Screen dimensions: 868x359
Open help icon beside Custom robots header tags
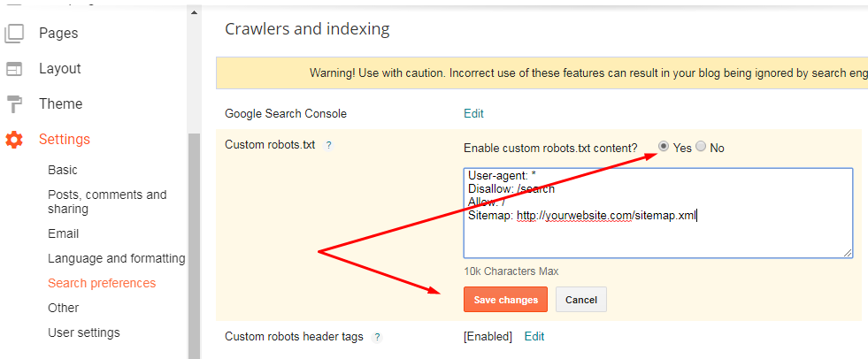point(377,337)
